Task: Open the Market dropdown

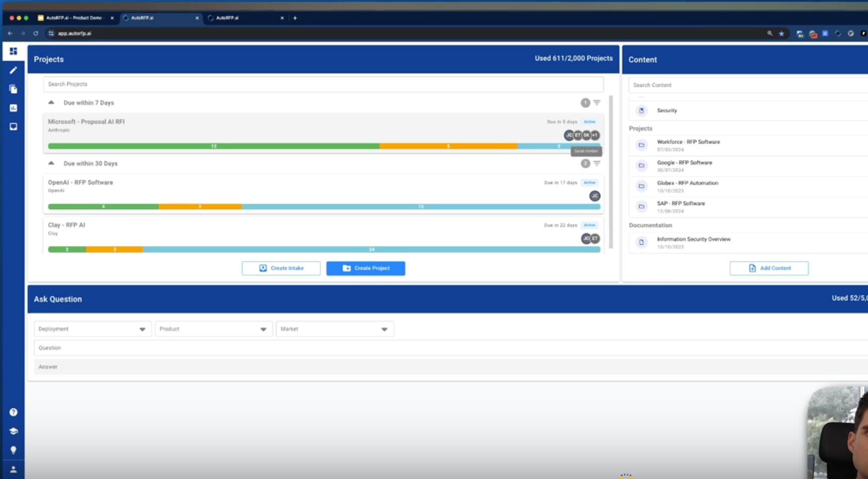Action: pos(334,329)
